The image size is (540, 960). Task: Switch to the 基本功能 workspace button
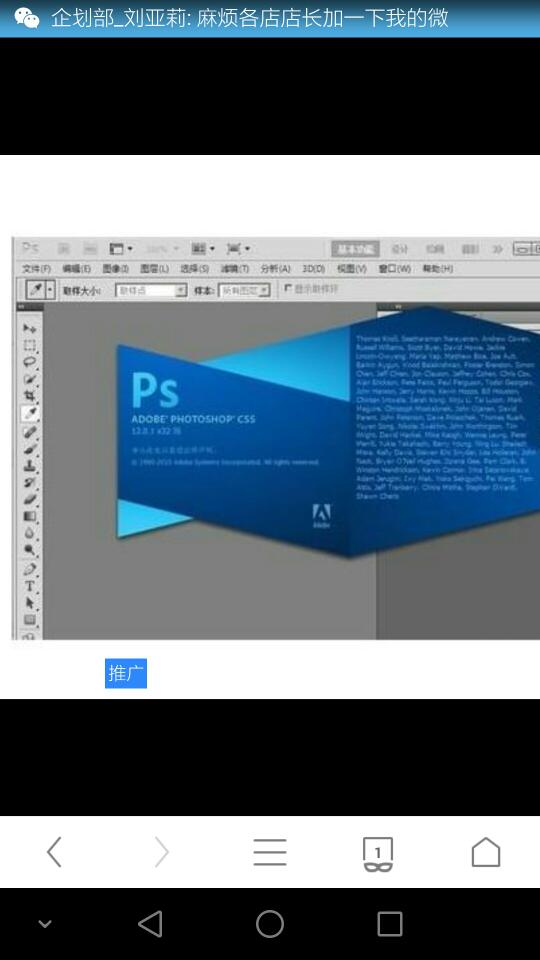[356, 249]
